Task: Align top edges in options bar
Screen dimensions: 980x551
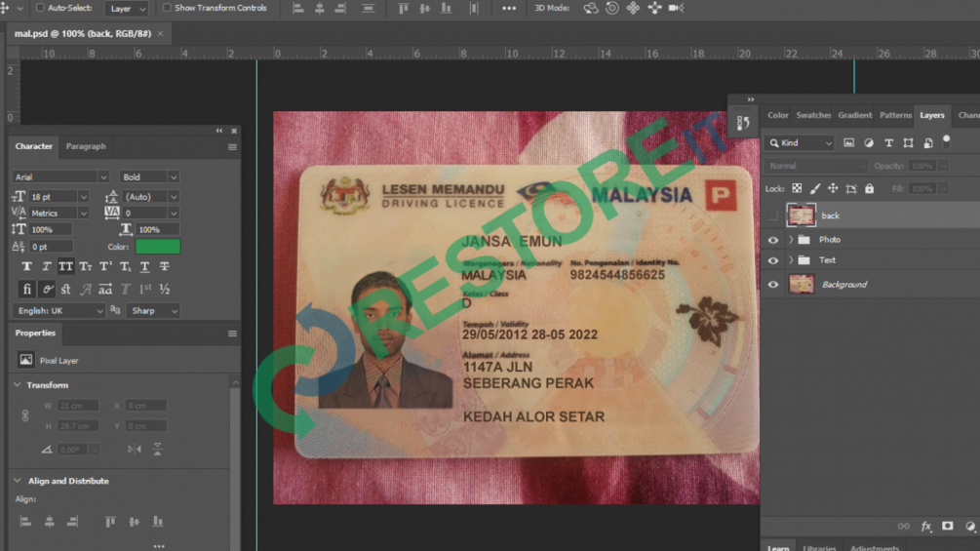Action: (403, 8)
